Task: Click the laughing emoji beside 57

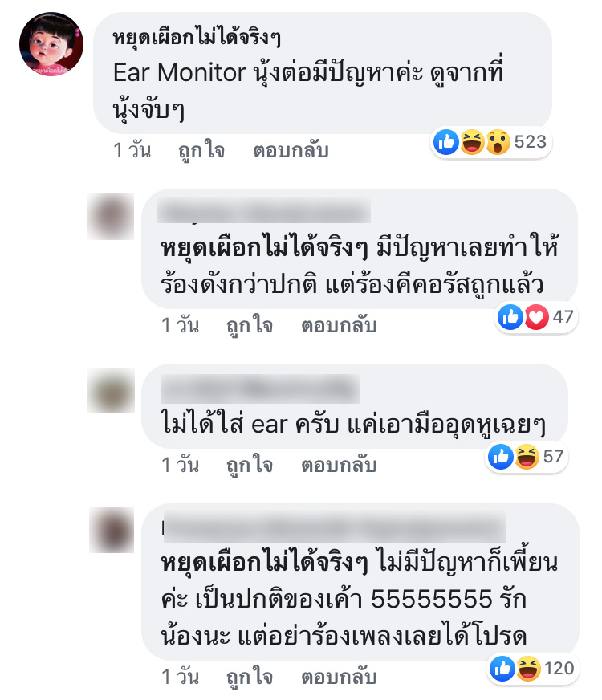Action: [527, 457]
